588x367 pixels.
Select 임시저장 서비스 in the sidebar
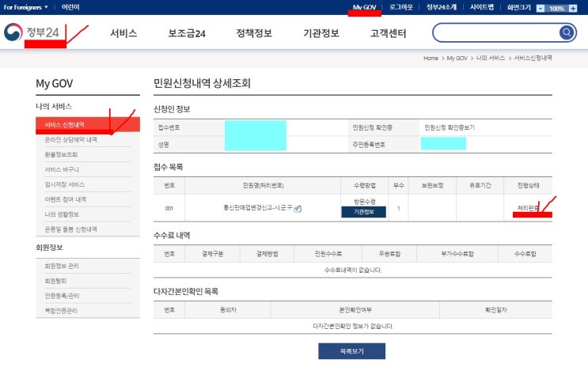[65, 185]
